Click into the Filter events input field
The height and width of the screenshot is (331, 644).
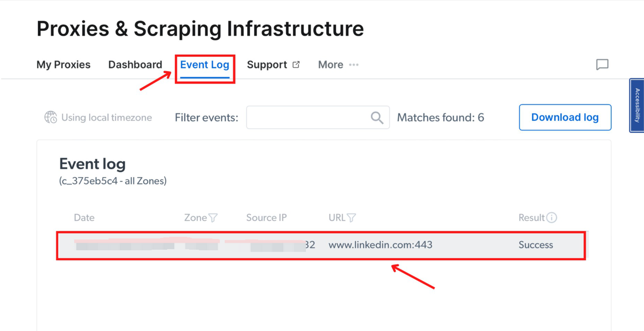point(318,117)
